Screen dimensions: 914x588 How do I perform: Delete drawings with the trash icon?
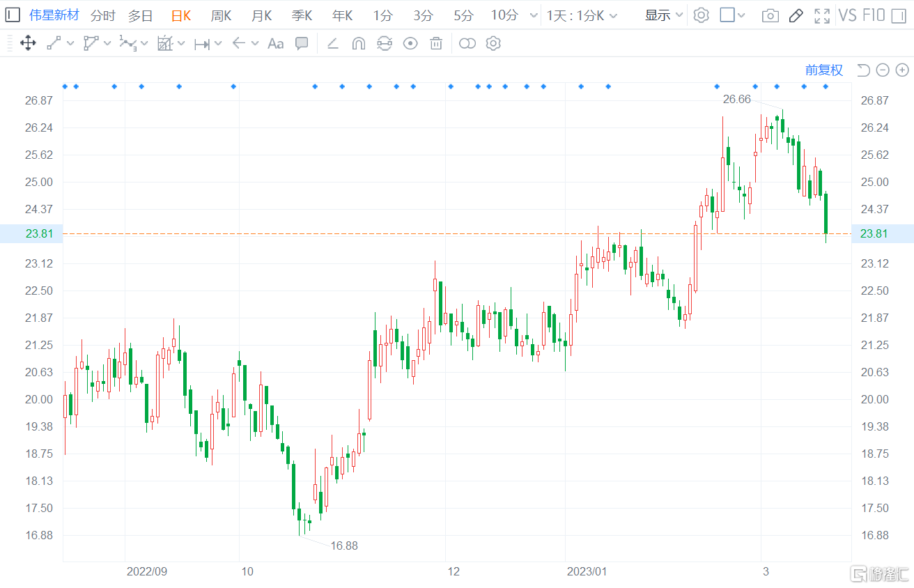click(436, 43)
